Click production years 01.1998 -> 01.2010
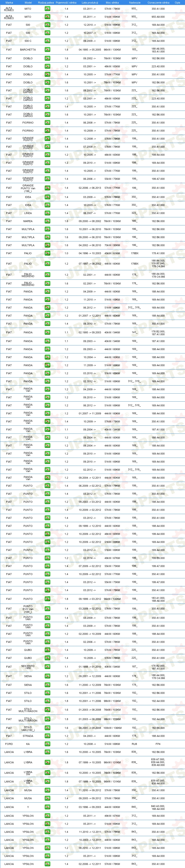Screen dimensions: 185x868 click(90, 666)
